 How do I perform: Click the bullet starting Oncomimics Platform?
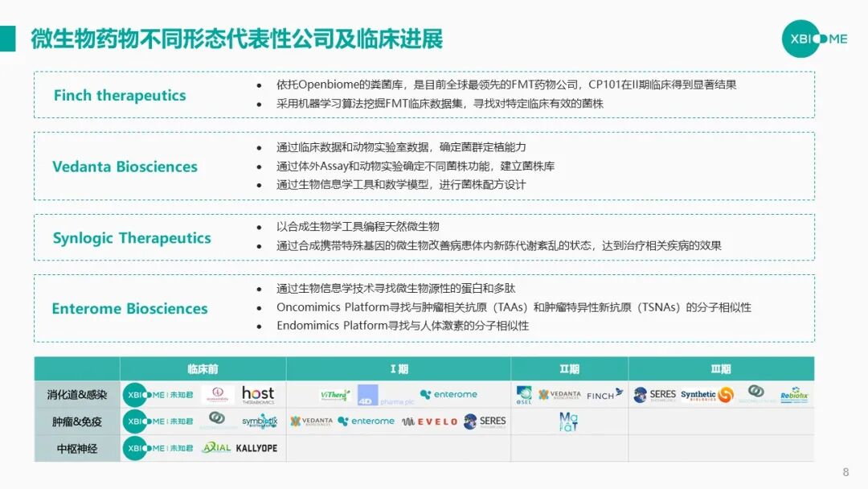point(514,307)
